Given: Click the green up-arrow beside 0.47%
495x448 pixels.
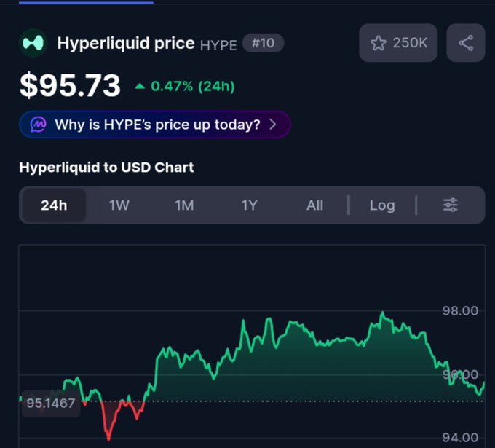Looking at the screenshot, I should tap(140, 86).
